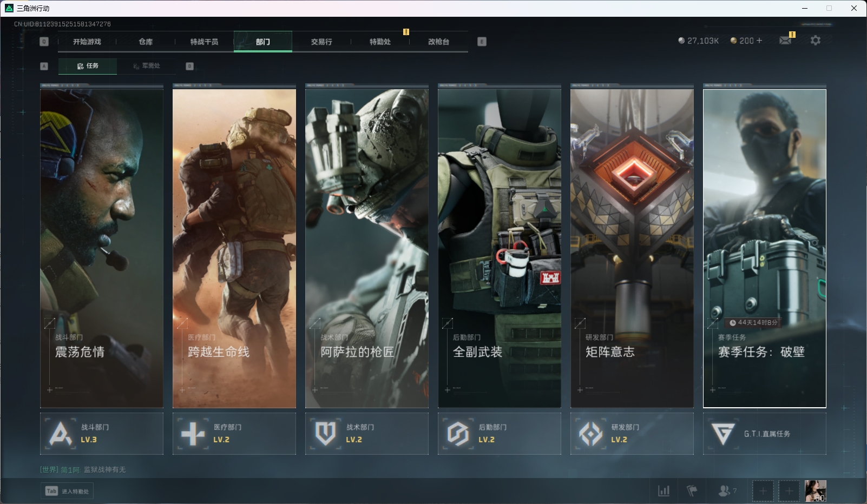867x504 pixels.
Task: Select the 部门 tab
Action: 263,42
